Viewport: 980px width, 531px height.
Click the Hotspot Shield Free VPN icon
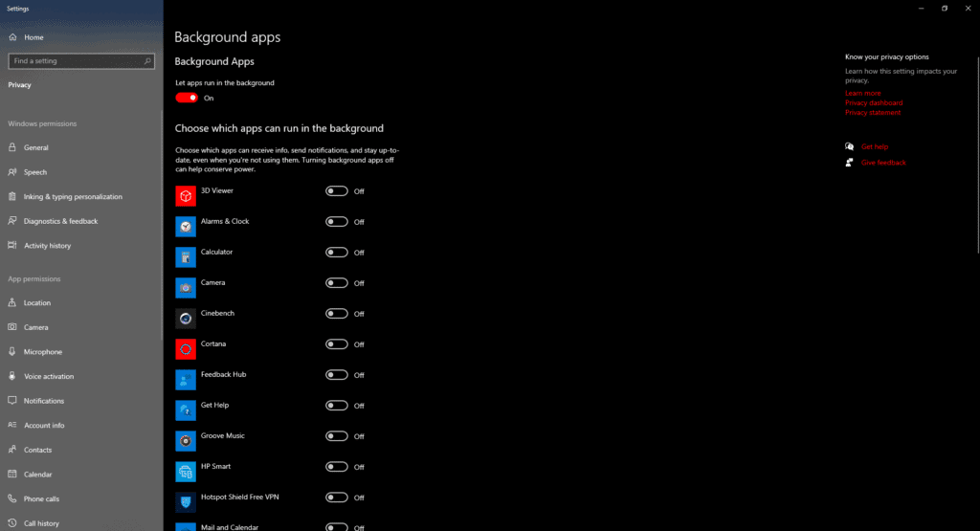pos(186,501)
